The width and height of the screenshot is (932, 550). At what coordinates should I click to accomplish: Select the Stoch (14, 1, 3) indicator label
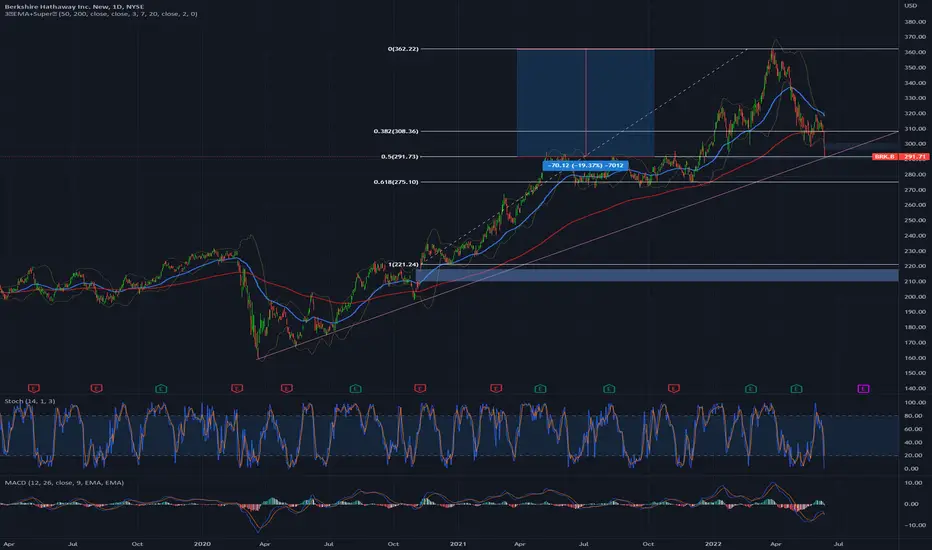(30, 401)
